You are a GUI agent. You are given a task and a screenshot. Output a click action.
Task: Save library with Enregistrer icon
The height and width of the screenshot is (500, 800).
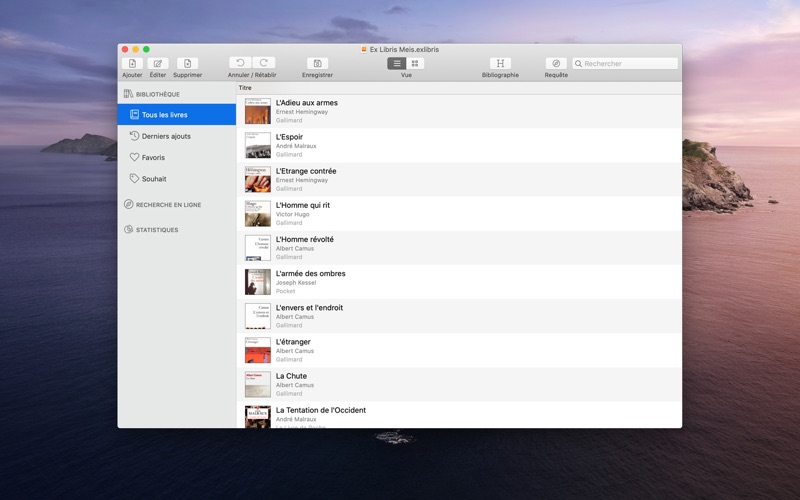click(317, 63)
